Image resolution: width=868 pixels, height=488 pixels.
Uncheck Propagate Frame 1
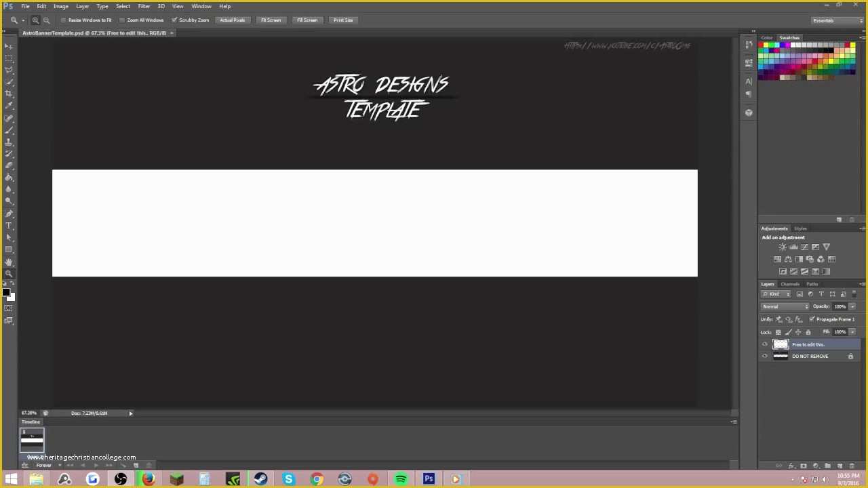pyautogui.click(x=812, y=319)
